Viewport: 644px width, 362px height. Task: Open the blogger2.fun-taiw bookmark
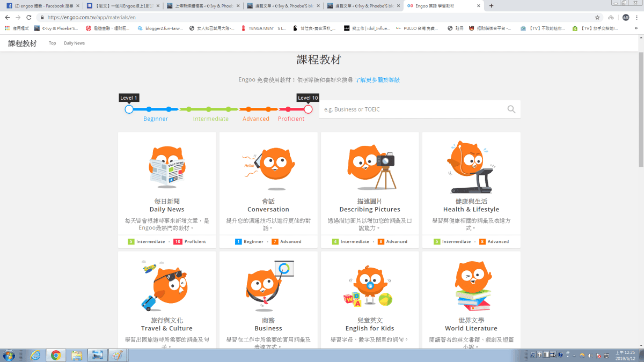[x=160, y=28]
